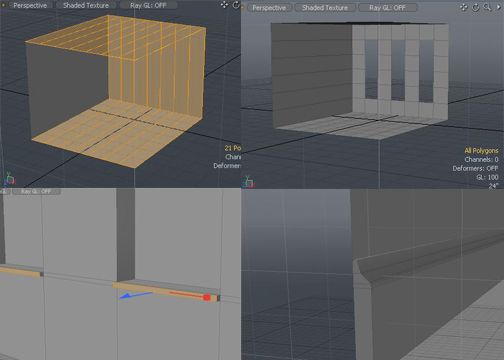The height and width of the screenshot is (360, 504).
Task: Toggle Ray GL: OFF in top-right viewport
Action: coord(387,8)
